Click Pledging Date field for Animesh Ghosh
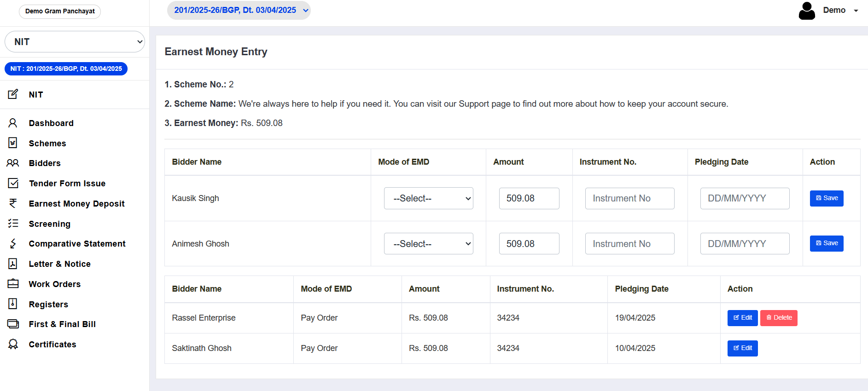 (x=745, y=244)
